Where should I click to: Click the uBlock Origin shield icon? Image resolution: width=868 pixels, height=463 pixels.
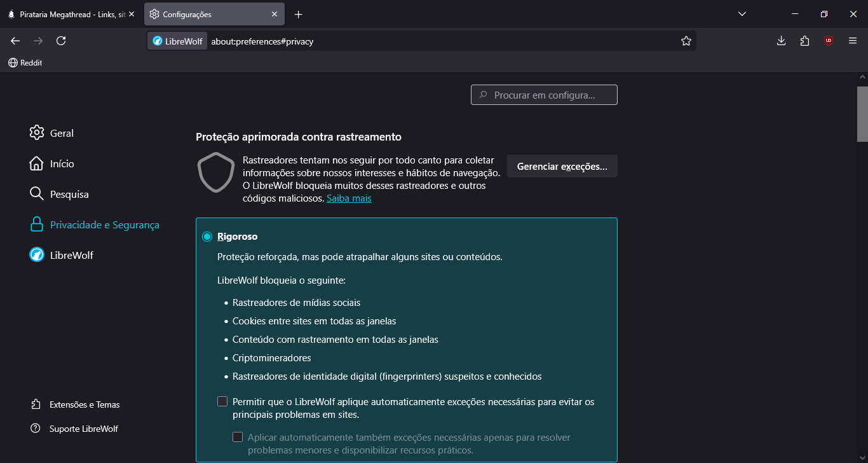828,41
